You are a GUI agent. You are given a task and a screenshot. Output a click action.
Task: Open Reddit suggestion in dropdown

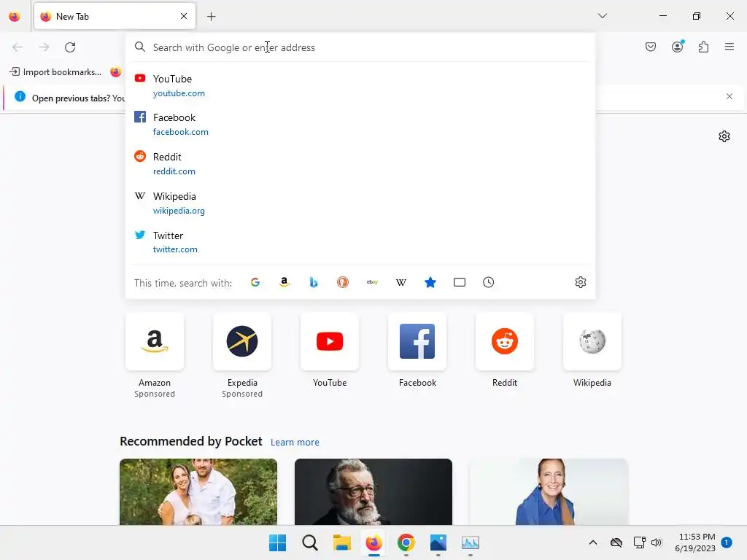coord(360,164)
